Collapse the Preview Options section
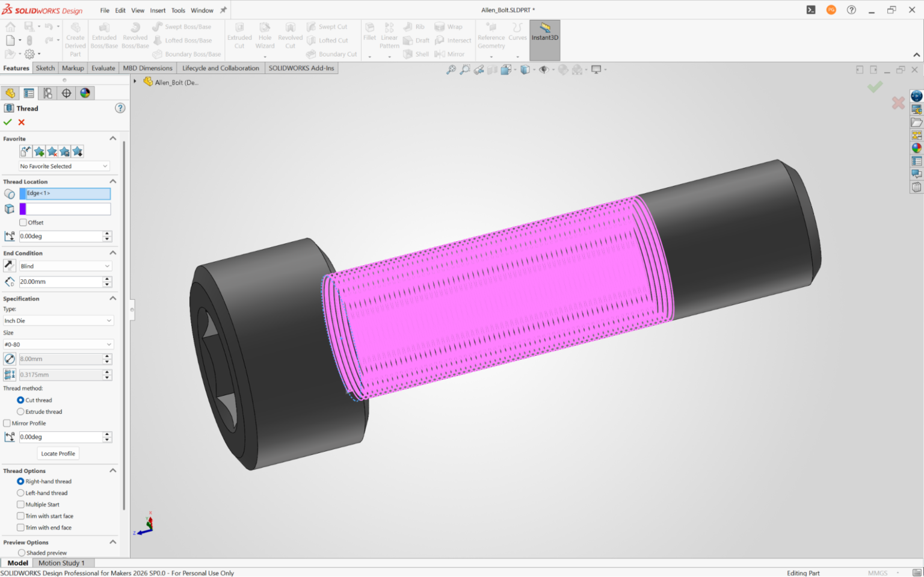Screen dimensions: 924x577 coord(112,542)
